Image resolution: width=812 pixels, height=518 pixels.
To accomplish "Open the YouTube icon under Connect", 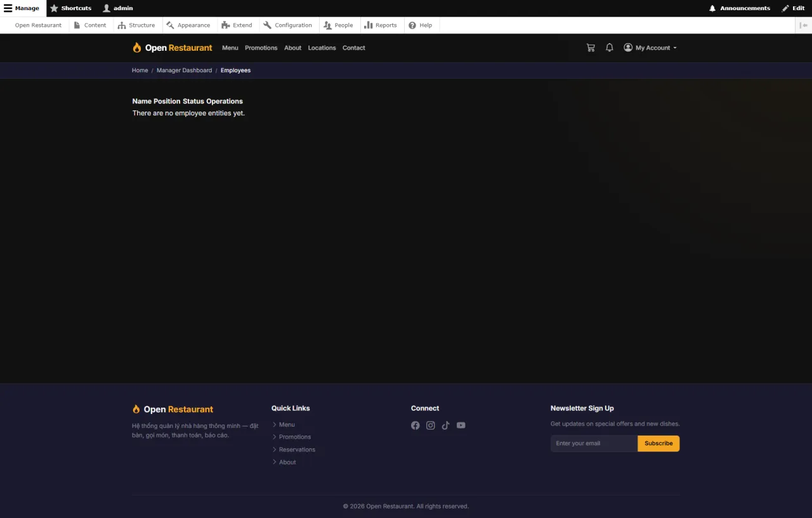I will [461, 425].
